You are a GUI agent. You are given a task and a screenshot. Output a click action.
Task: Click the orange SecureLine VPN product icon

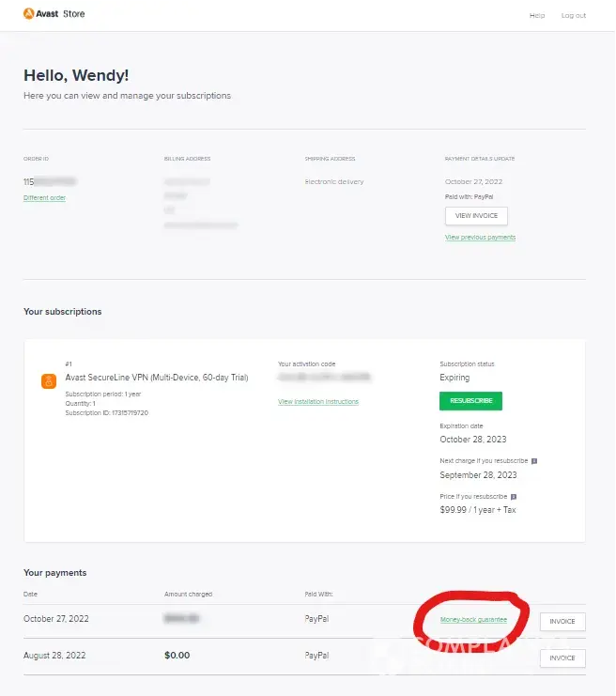(x=46, y=382)
